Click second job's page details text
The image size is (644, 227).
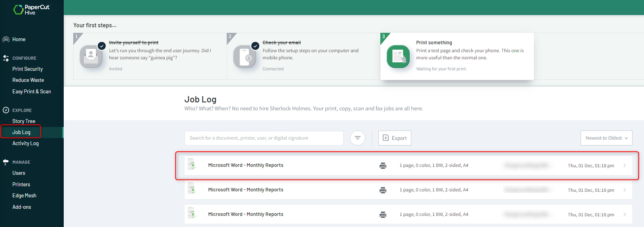[434, 190]
